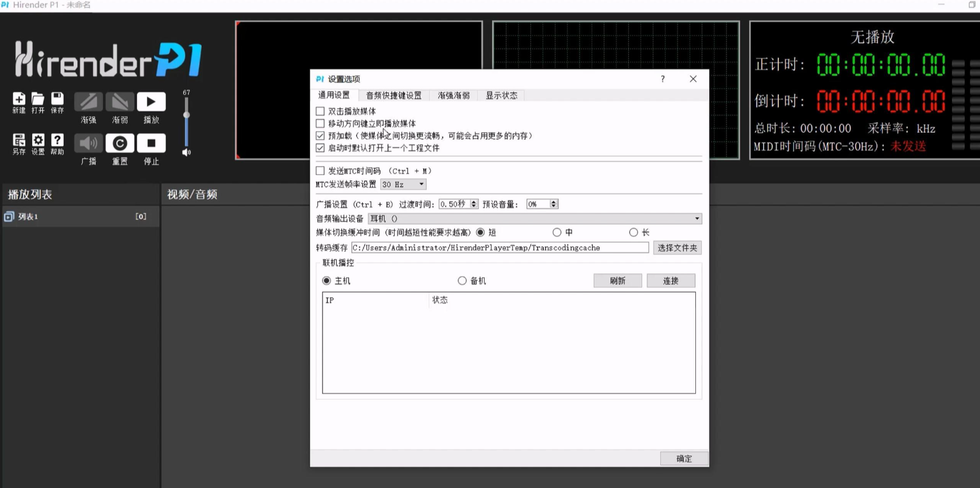Click the 连接 connect button
Screen dimensions: 980x488
pyautogui.click(x=671, y=281)
